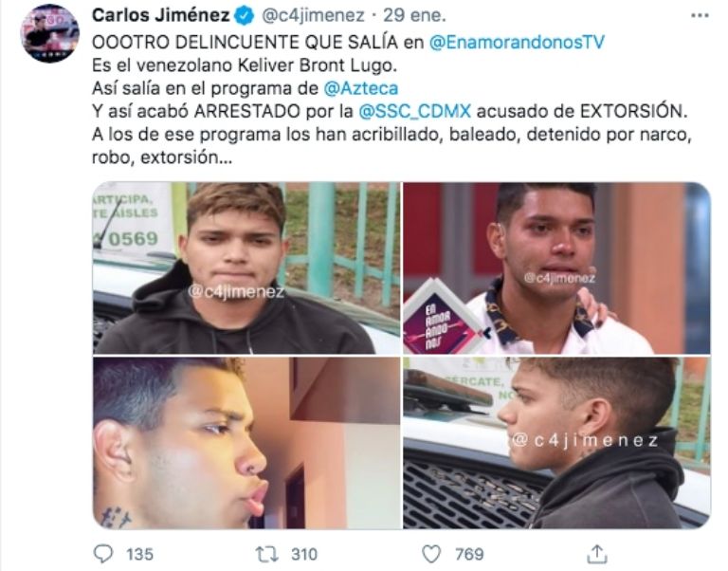Open the 29 ene. tweet timestamp

pyautogui.click(x=414, y=16)
